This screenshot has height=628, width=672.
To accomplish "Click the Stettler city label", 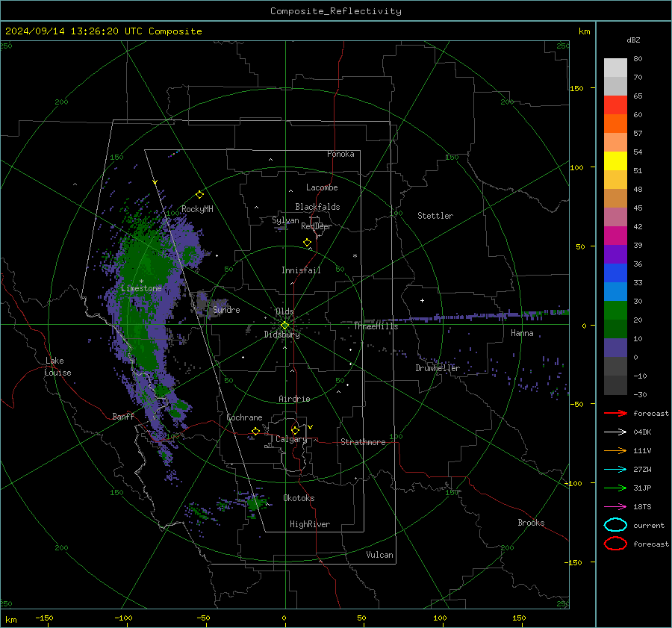I will pyautogui.click(x=435, y=216).
